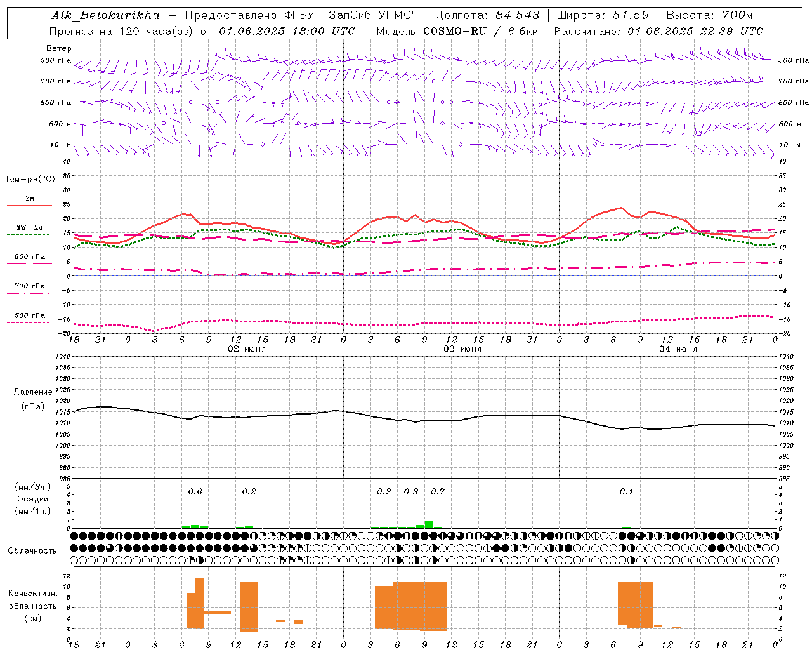Screen dimensions: 812x650
Task: Click the 0.2 value next to 0.3
Action: pyautogui.click(x=384, y=491)
